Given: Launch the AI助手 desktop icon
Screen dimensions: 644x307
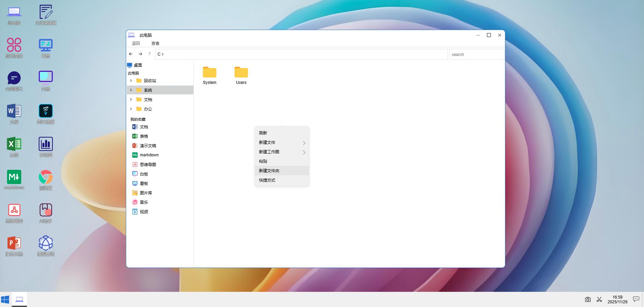Looking at the screenshot, I should coord(46,213).
